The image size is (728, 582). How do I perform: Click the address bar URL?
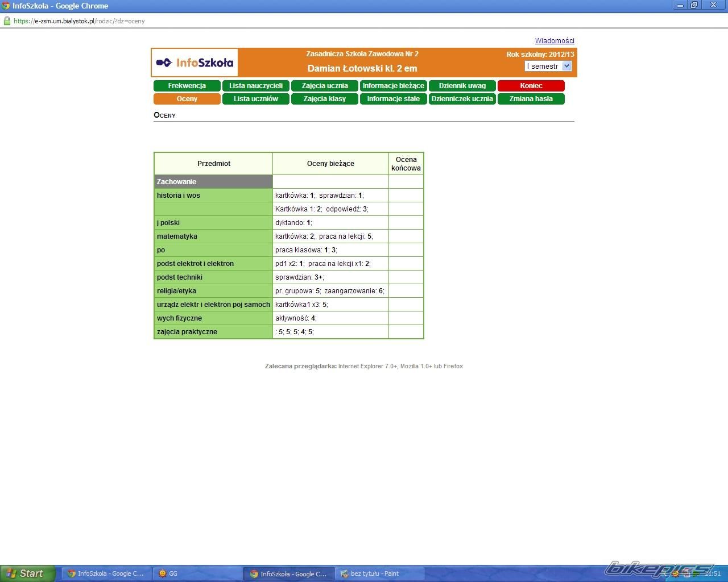tap(80, 21)
